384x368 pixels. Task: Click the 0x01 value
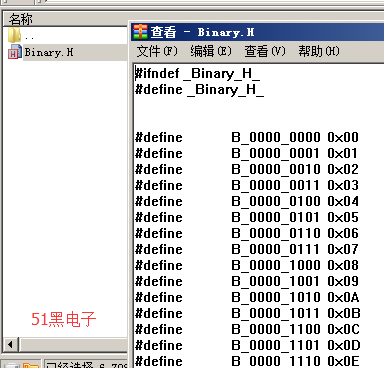pos(343,153)
